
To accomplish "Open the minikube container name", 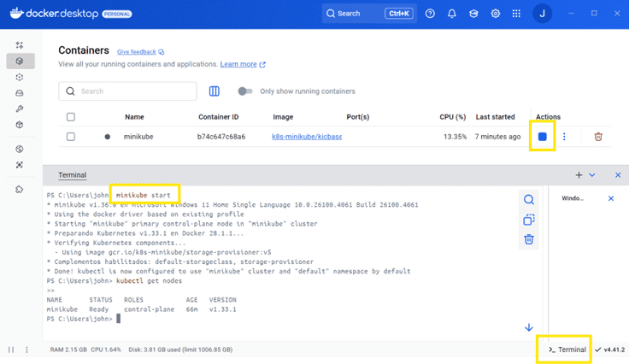I will (x=138, y=137).
